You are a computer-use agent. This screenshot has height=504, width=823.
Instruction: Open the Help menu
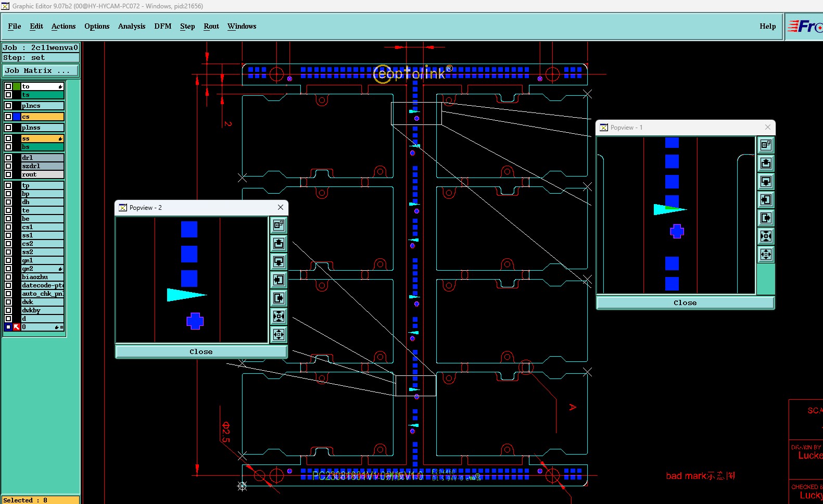point(768,26)
